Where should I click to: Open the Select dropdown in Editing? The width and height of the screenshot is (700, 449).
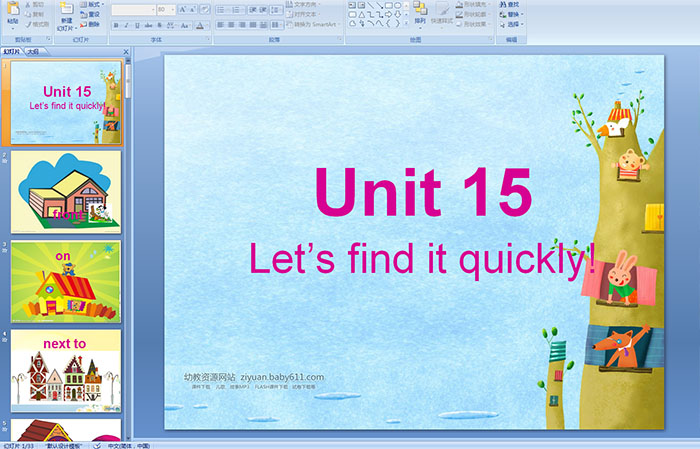pos(511,24)
